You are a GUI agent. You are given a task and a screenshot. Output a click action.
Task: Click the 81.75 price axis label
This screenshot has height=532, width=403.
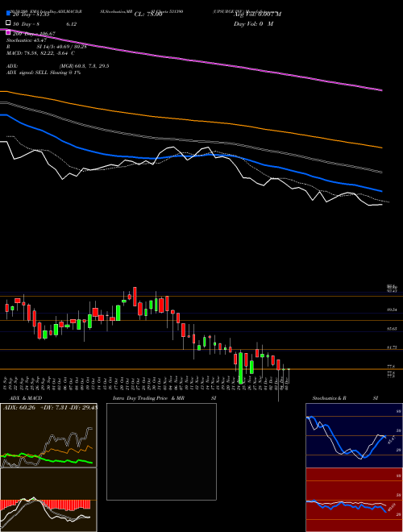pyautogui.click(x=392, y=347)
